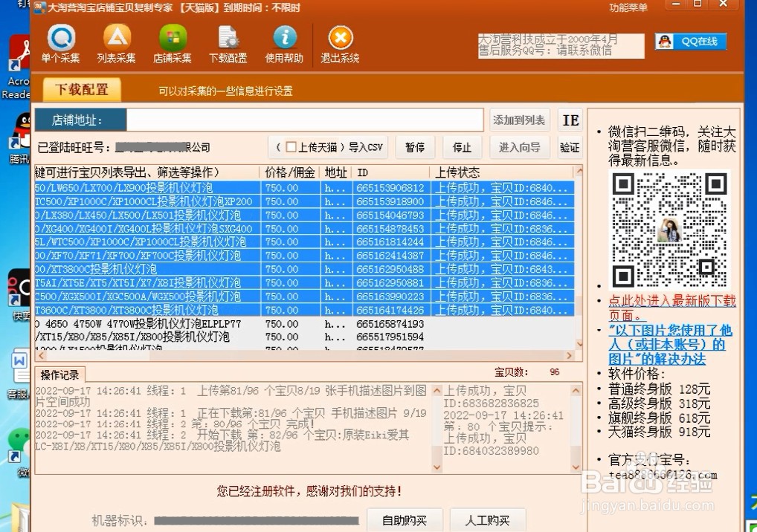Click upload result panel scroll up arrow
Viewport: 757px width, 532px height.
(x=576, y=390)
